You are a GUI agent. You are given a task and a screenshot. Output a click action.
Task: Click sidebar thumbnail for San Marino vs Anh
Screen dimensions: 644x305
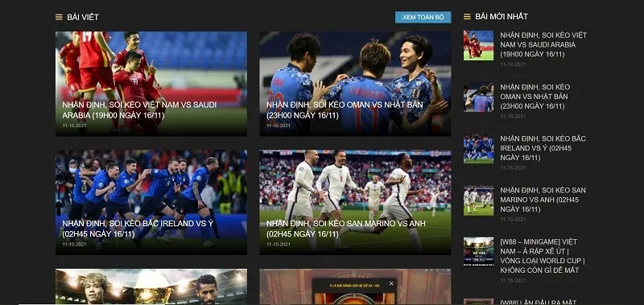click(478, 200)
